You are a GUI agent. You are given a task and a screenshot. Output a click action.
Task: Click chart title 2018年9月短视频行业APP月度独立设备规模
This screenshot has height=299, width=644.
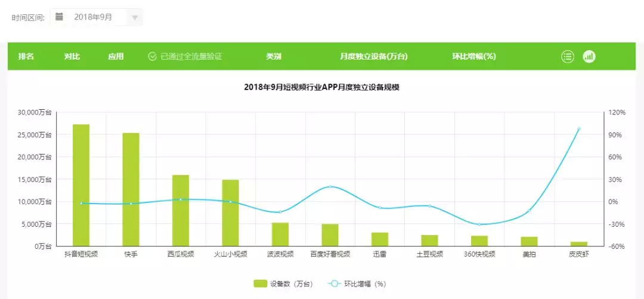coord(321,88)
